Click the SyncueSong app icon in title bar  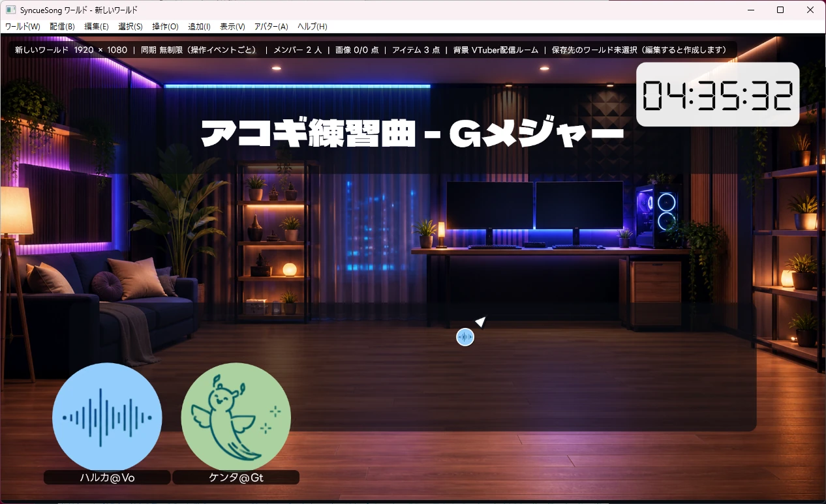pyautogui.click(x=10, y=10)
